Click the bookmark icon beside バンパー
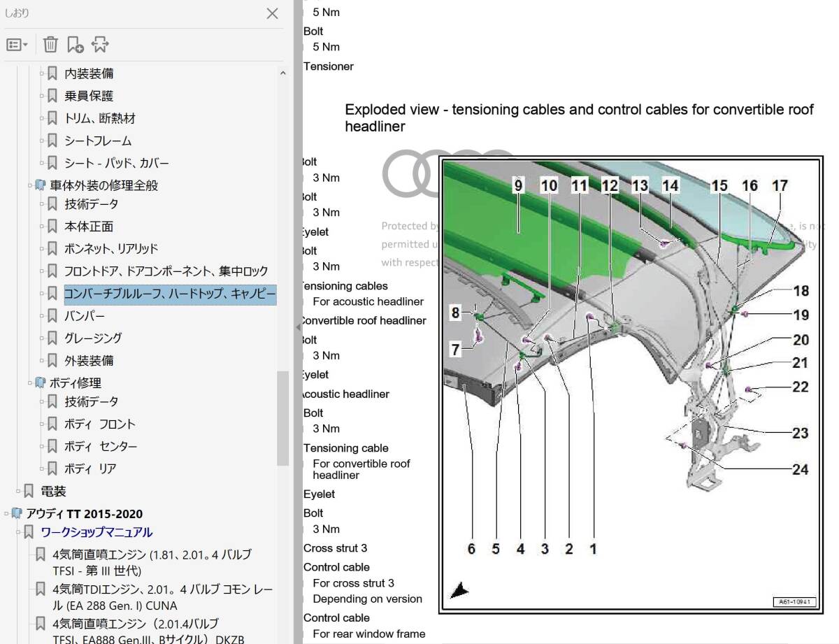Screen dimensions: 839x644 tap(52, 316)
